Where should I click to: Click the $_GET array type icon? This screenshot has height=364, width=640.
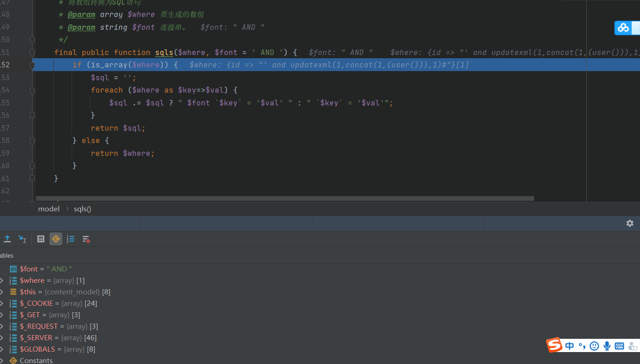click(x=13, y=315)
